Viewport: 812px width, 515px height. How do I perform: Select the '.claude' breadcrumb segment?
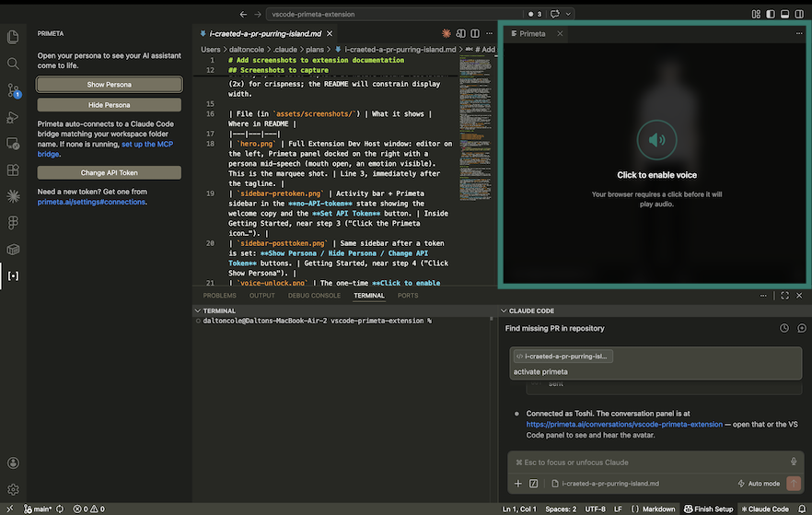coord(284,49)
